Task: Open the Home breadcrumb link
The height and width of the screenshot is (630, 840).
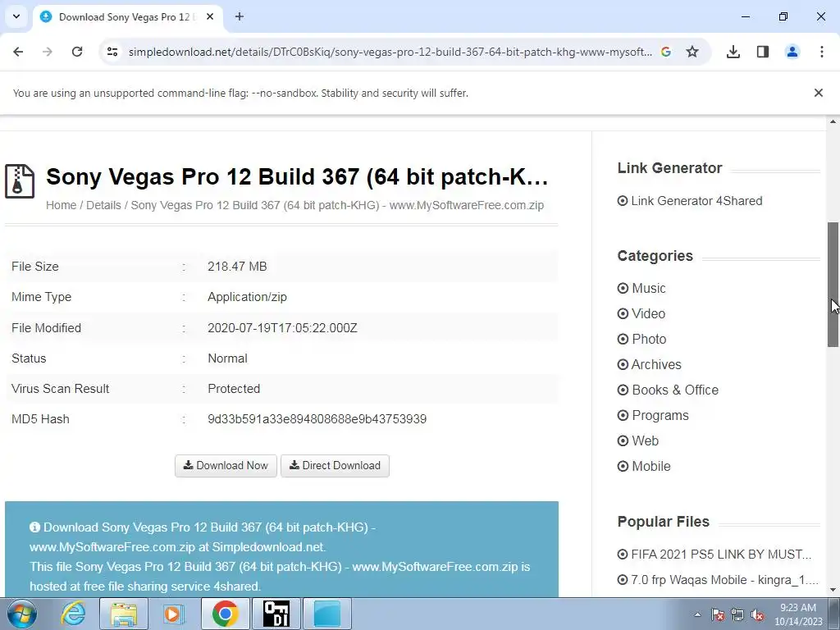Action: (61, 205)
